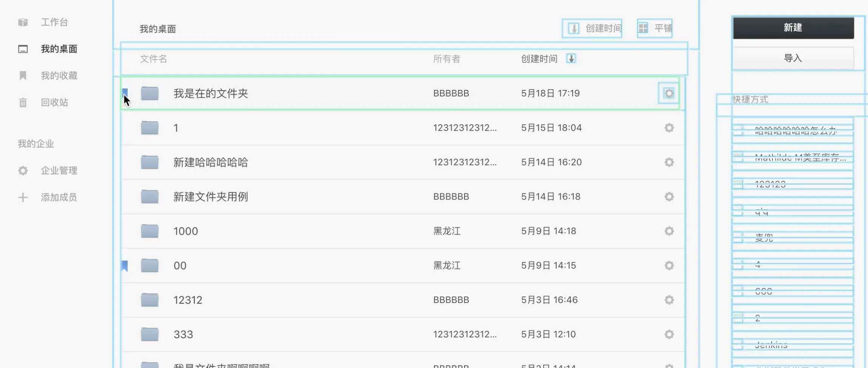Click the 导入 import button
The image size is (868, 368).
point(793,58)
